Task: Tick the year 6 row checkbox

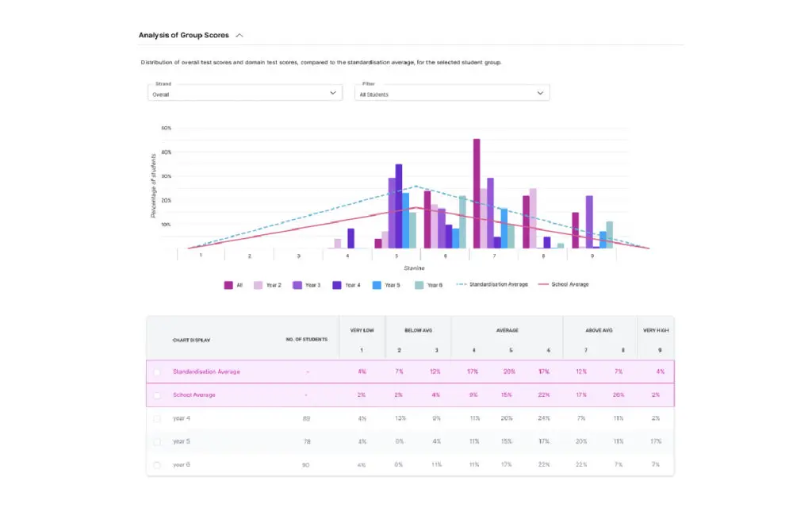Action: click(157, 465)
